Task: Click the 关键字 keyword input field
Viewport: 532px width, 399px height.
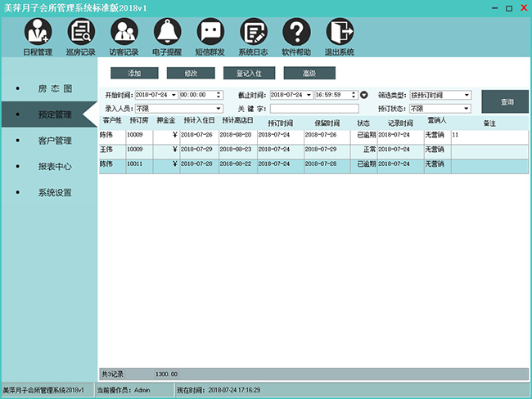Action: [314, 108]
